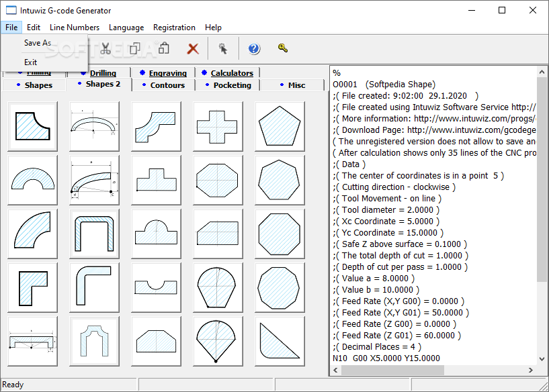
Task: Open the Language menu
Action: coord(126,28)
